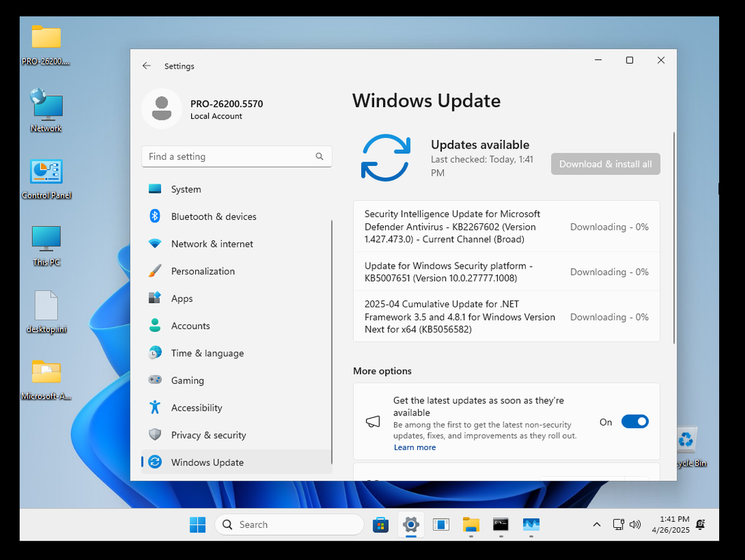Click the Personalization paintbrush icon

(155, 271)
